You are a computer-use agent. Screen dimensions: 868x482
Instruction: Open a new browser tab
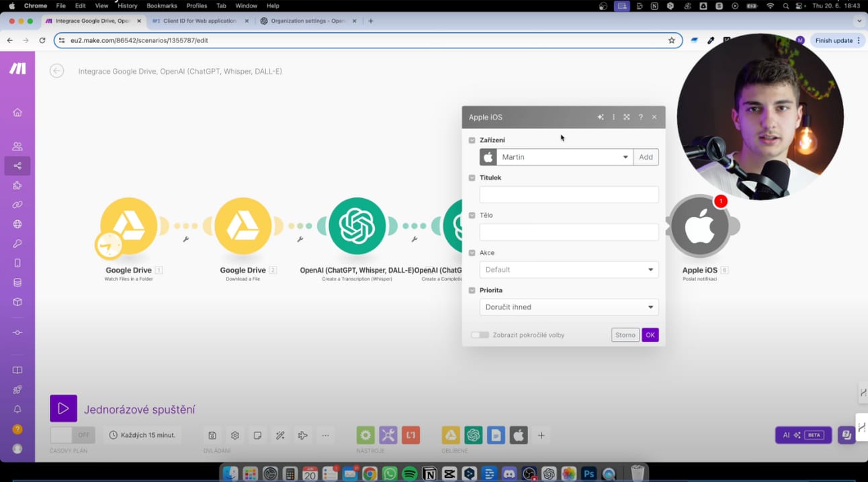pos(371,21)
